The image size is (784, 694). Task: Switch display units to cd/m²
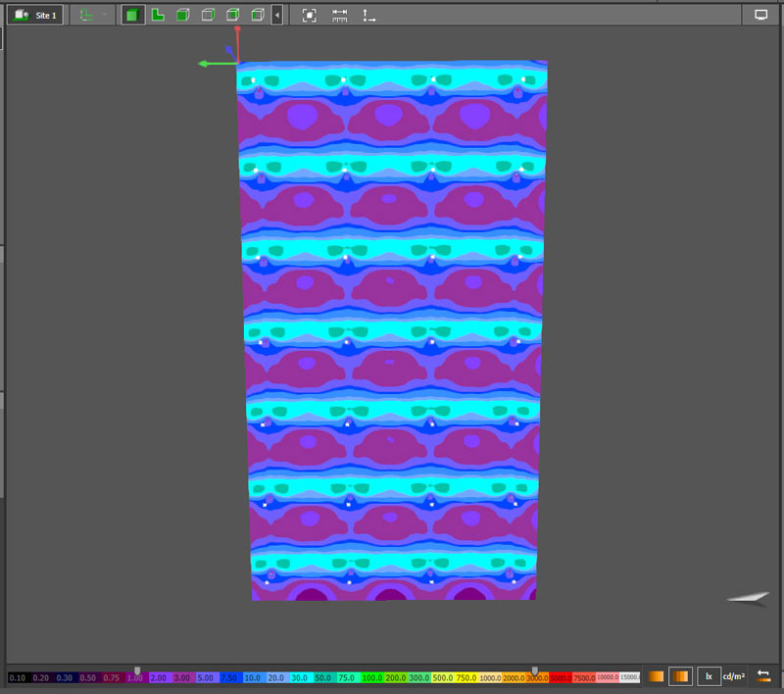733,676
